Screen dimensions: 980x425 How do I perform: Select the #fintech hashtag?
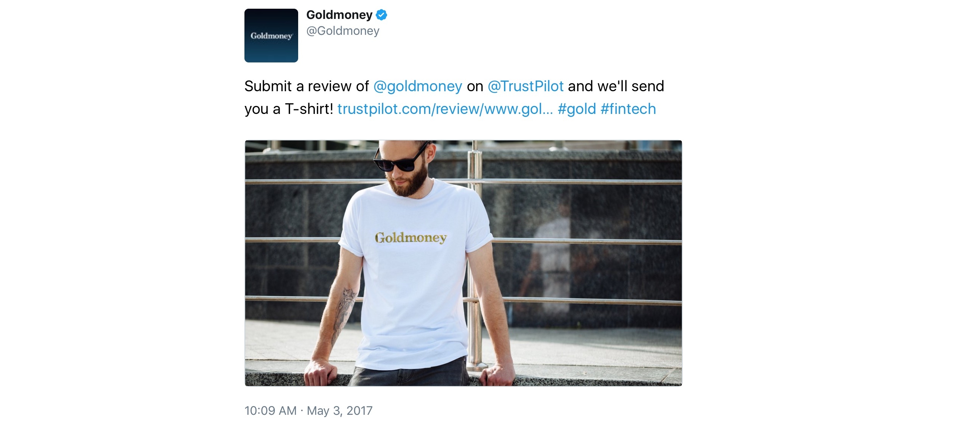tap(628, 109)
